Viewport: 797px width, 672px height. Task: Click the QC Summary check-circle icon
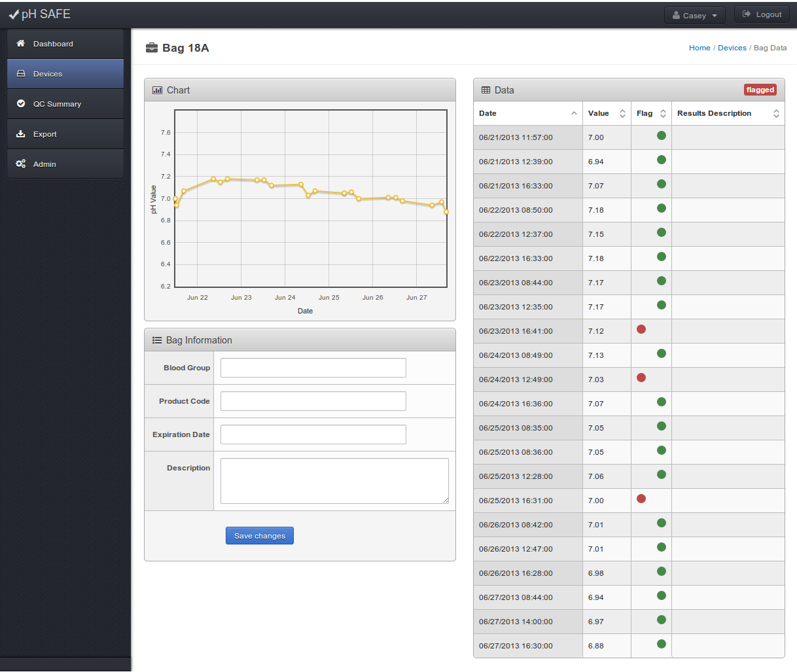(x=20, y=103)
